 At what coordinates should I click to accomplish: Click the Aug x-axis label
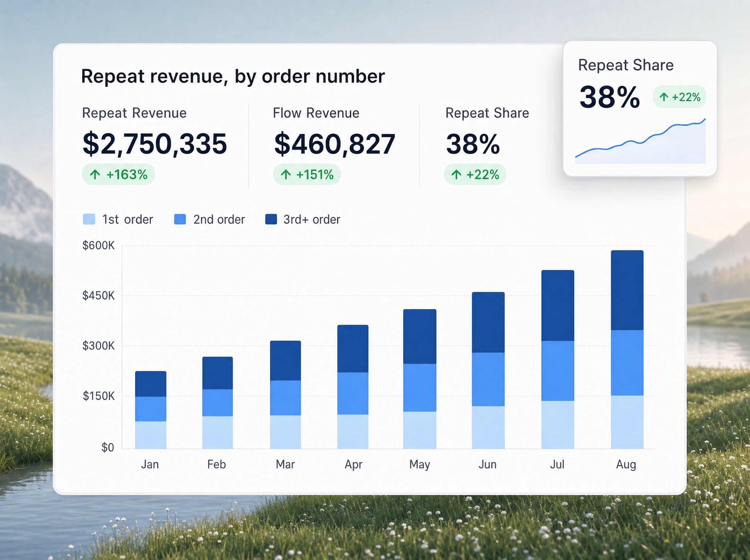(626, 464)
